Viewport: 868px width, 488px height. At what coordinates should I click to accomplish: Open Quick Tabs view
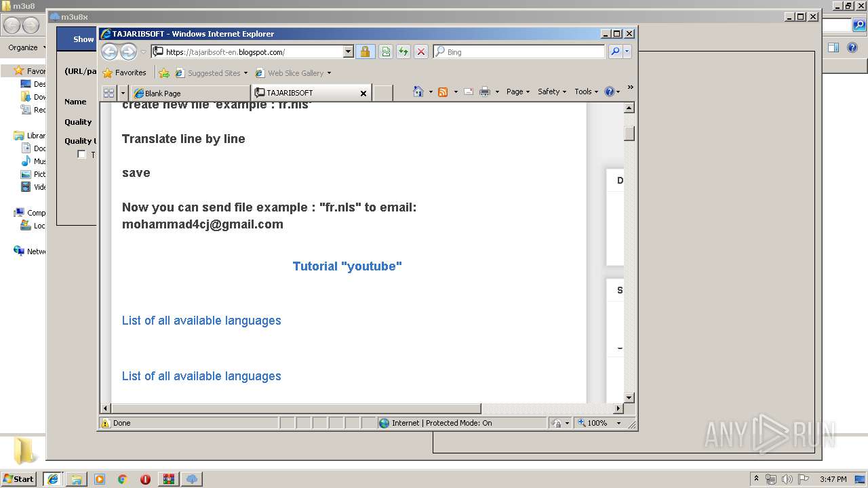[x=108, y=93]
